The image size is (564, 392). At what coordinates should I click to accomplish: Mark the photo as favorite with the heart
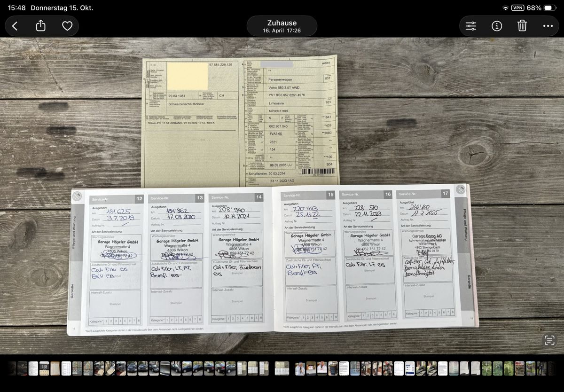(x=67, y=26)
